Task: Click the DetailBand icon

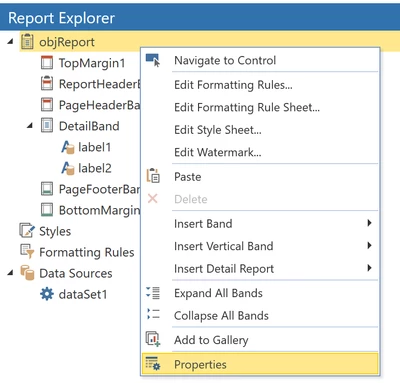Action: [x=47, y=126]
